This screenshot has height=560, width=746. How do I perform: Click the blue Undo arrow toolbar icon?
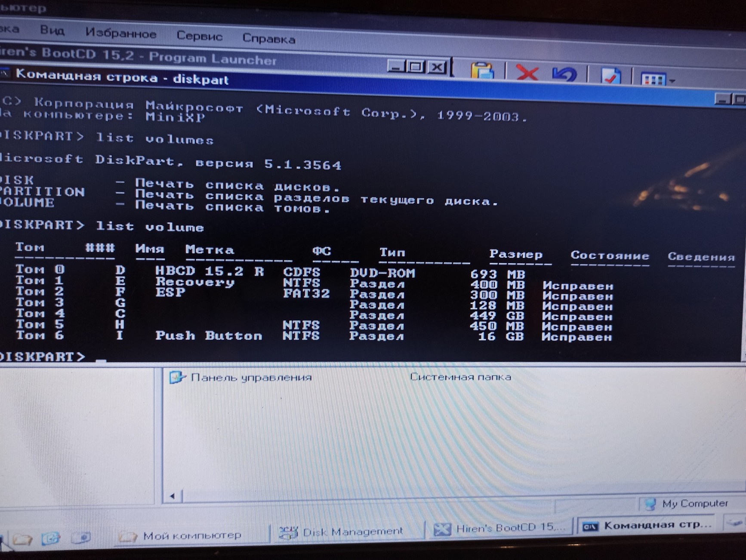tap(564, 74)
